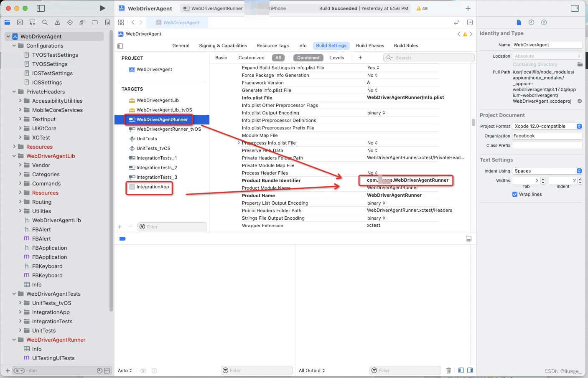Show the File inspector
Image resolution: width=588 pixels, height=378 pixels.
pos(519,23)
